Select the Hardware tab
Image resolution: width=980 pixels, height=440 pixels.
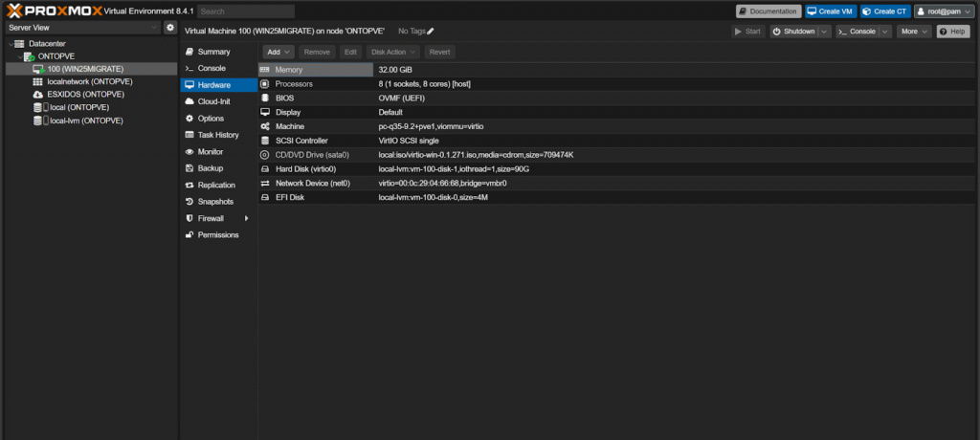[x=219, y=85]
